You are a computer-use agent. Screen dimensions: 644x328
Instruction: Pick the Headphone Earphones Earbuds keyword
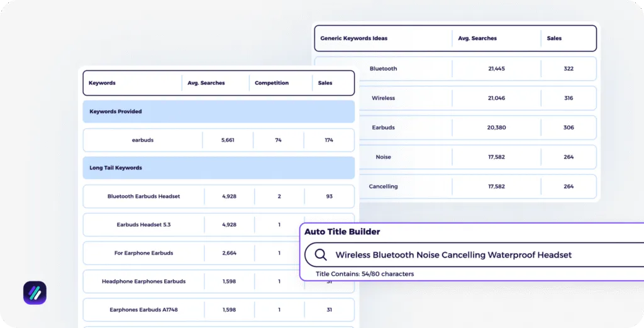[143, 281]
